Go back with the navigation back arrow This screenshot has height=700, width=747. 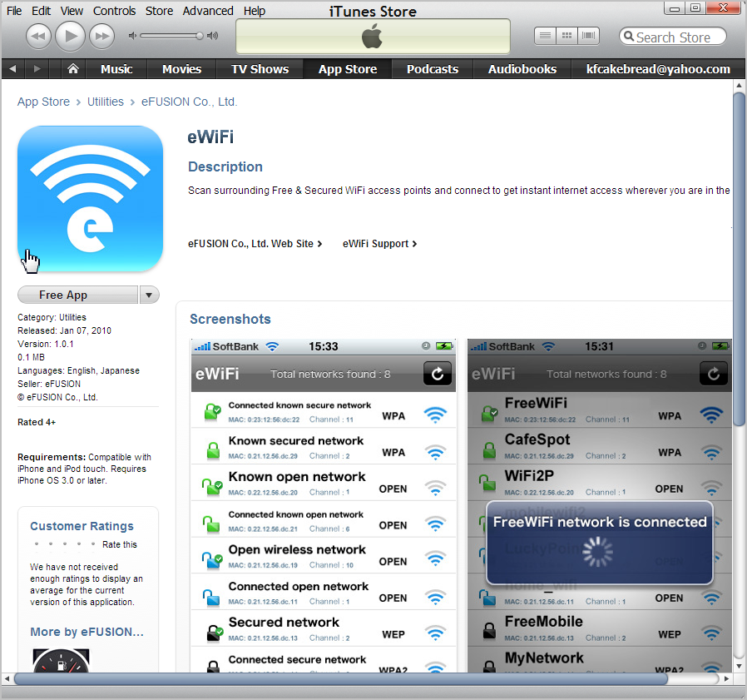[x=12, y=69]
